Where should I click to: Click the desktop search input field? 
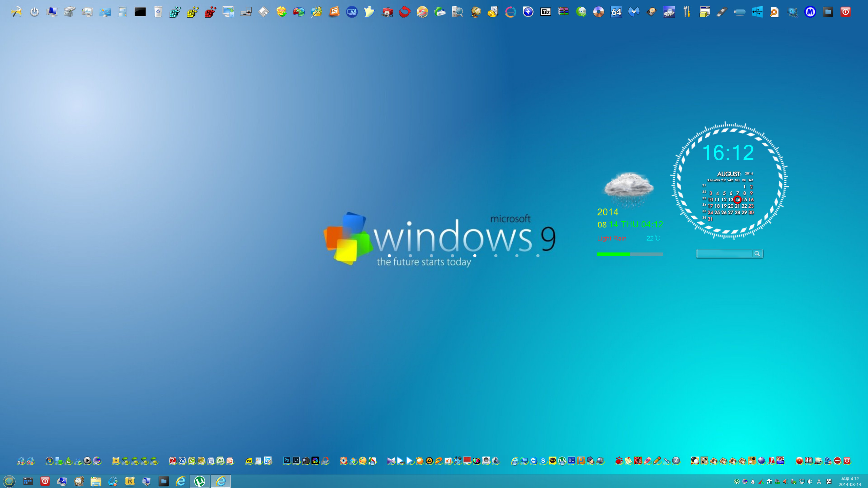[725, 253]
